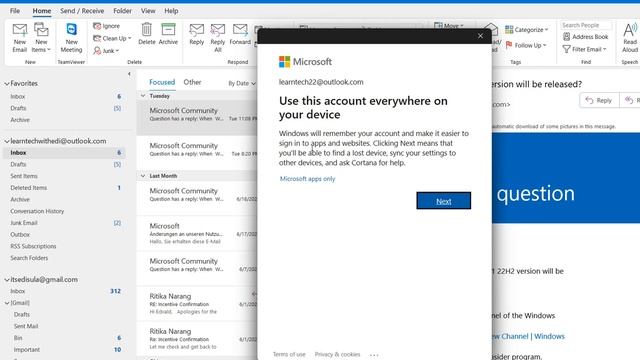Collapse the itsedisula@gmail.com account
Viewport: 640px width, 360px height.
click(7, 280)
